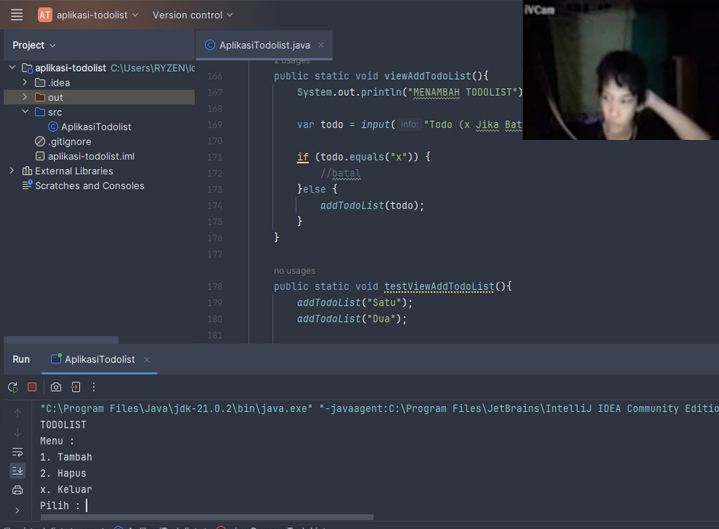The height and width of the screenshot is (529, 719).
Task: Select the AplikasiTodolist run tab
Action: click(x=99, y=359)
